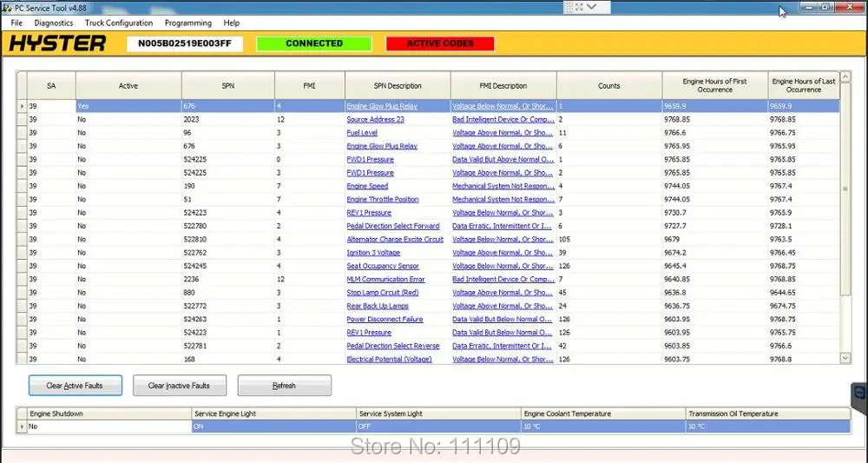
Task: Open FWD1 Pressure link in FMI 0 row
Action: (x=371, y=160)
